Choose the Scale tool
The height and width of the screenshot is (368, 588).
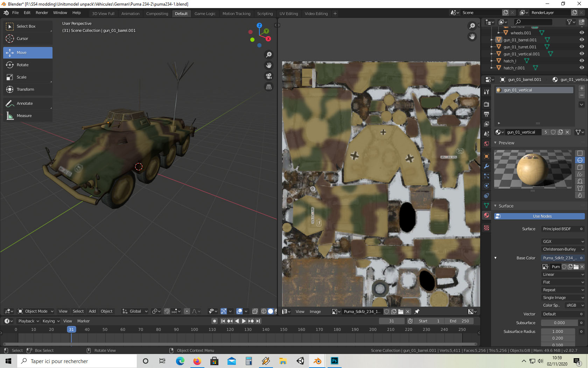pos(28,77)
